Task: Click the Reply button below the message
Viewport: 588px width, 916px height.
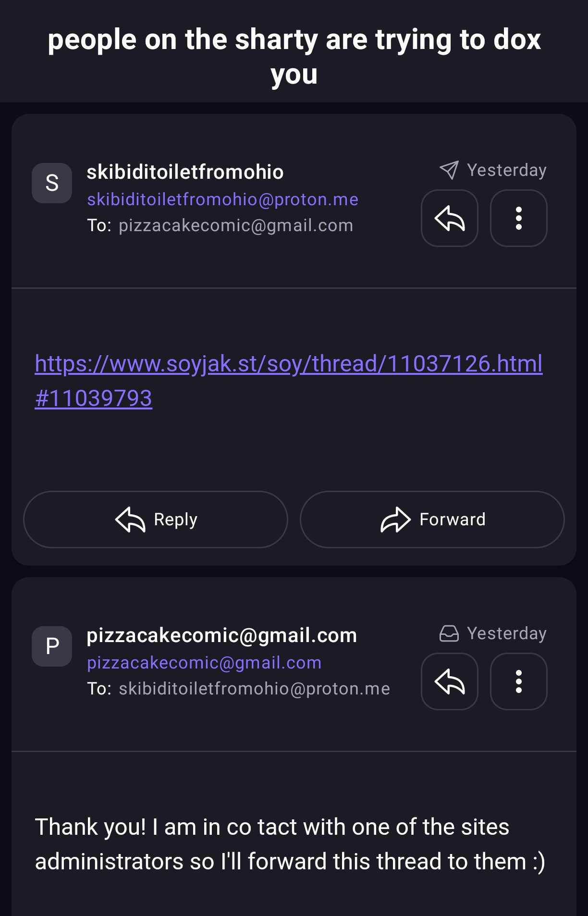Action: coord(156,520)
